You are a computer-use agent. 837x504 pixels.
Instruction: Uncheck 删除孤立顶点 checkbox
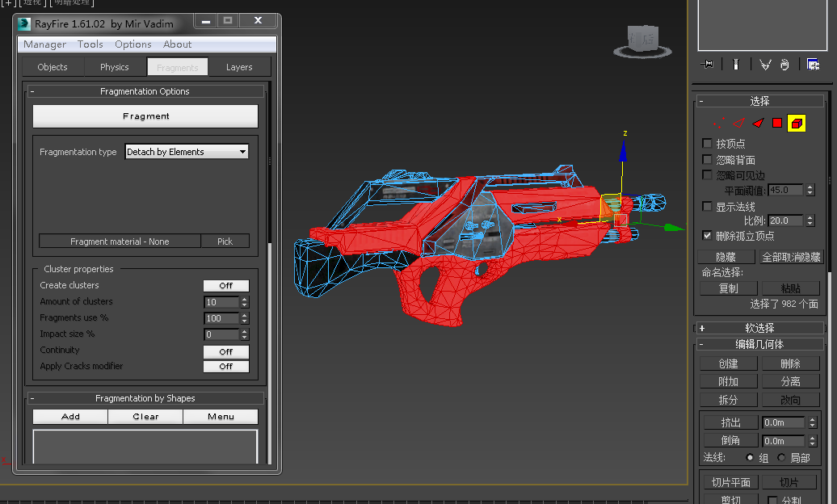tap(707, 236)
